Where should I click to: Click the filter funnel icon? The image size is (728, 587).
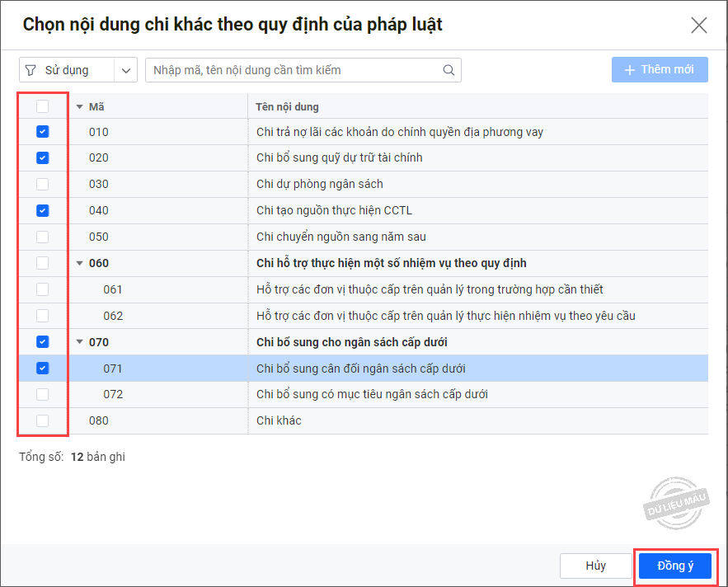click(31, 70)
